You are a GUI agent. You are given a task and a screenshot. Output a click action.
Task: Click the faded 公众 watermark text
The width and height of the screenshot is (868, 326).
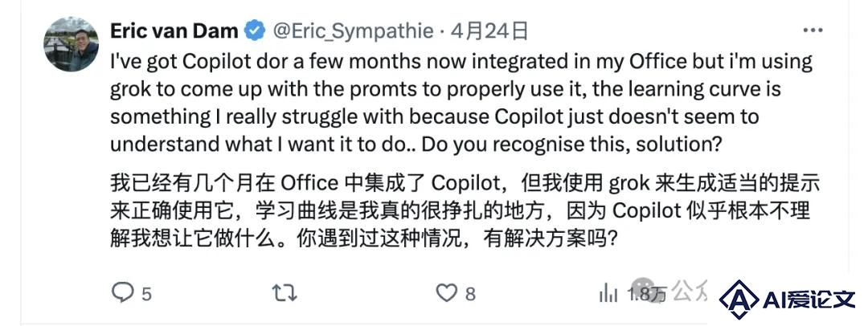690,290
